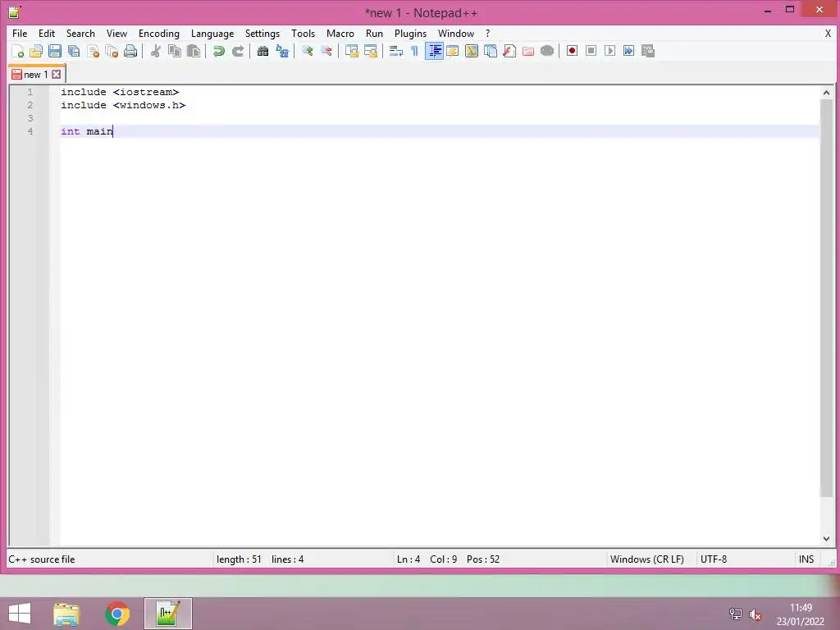Toggle file monitoring eye icon
Viewport: 840px width, 630px height.
(x=547, y=51)
